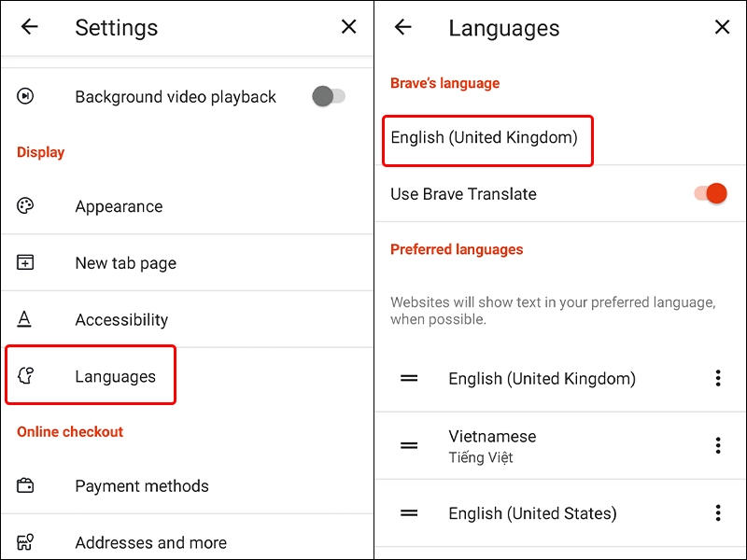Select the Accessibility icon
Viewport: 747px width, 560px height.
(x=24, y=319)
